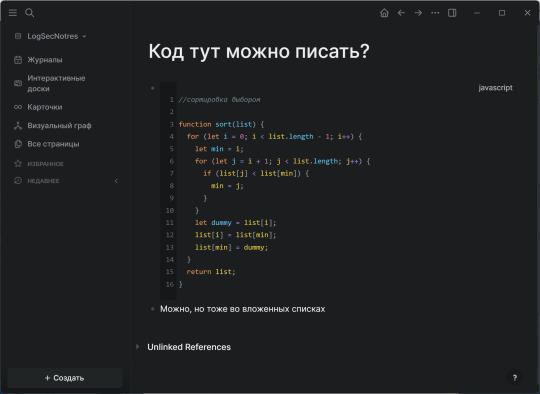
Task: Click code line let dummy = list[i];
Action: point(236,223)
